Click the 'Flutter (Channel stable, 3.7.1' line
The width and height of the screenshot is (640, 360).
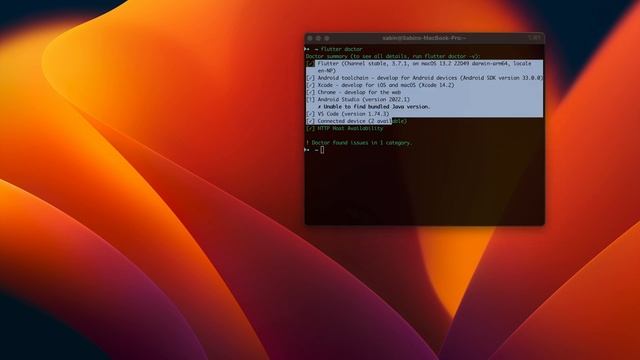(419, 64)
